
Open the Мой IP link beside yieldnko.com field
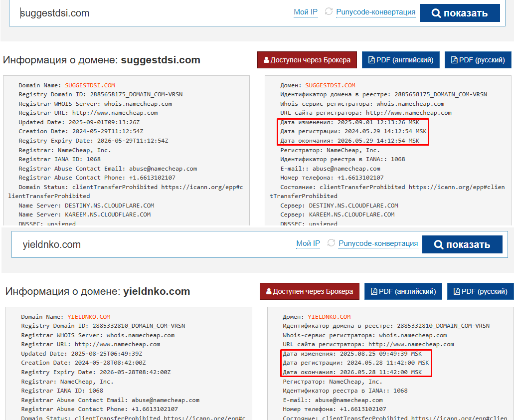pyautogui.click(x=308, y=243)
